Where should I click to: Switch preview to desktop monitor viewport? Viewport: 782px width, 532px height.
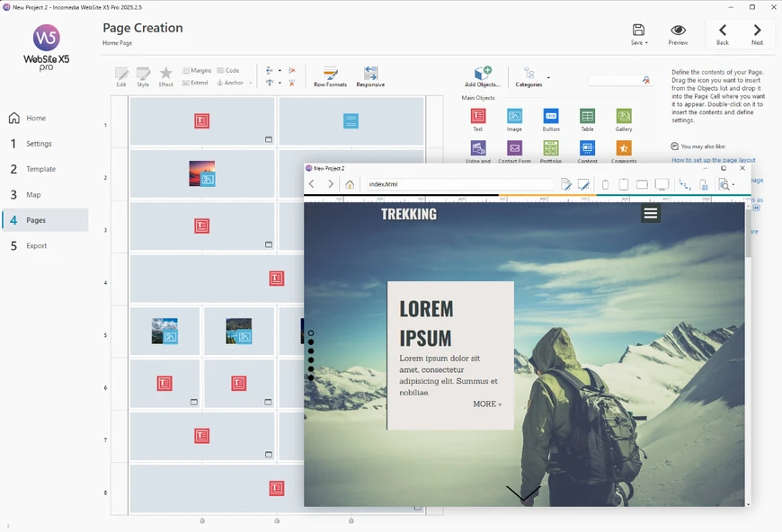point(662,184)
